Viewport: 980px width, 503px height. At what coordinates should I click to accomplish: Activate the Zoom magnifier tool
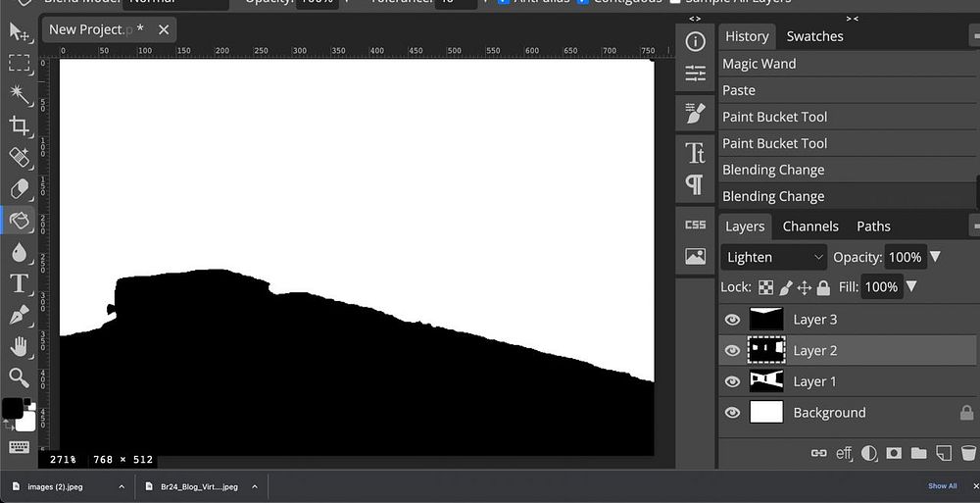point(19,377)
